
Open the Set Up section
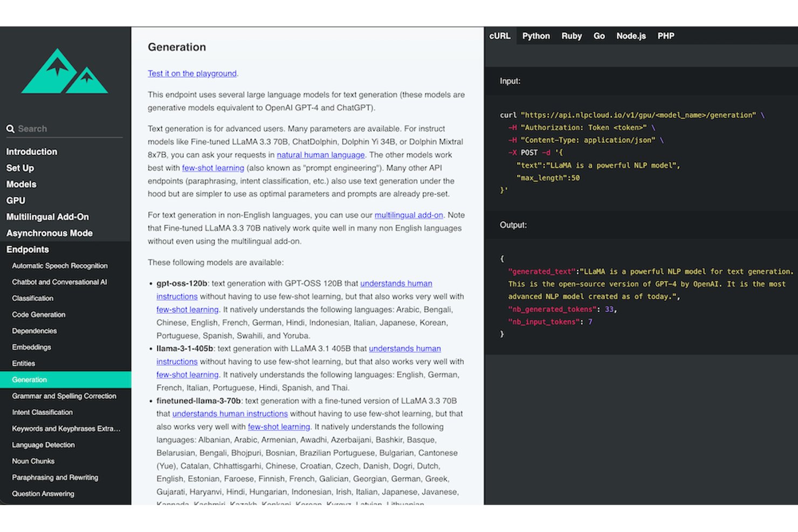tap(20, 168)
